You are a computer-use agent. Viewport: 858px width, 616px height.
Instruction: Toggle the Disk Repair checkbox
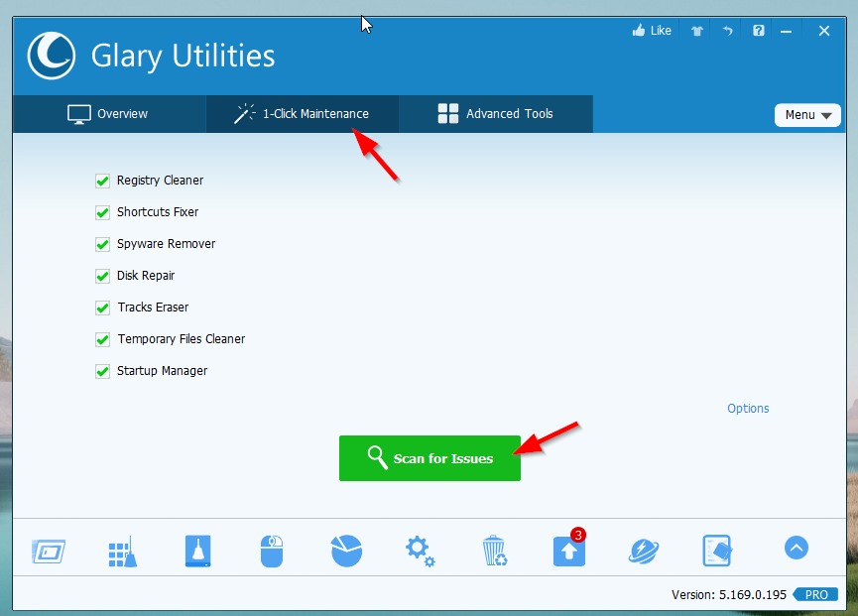[102, 276]
